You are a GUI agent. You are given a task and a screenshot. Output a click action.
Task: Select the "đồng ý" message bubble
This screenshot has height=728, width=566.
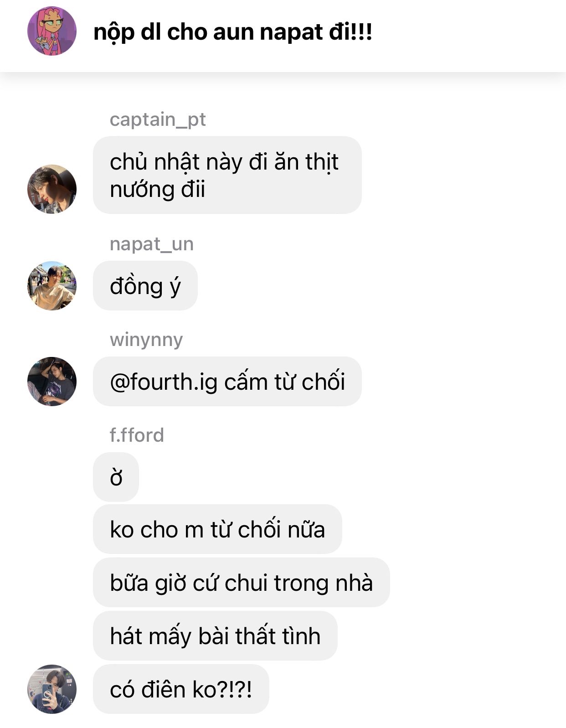145,286
